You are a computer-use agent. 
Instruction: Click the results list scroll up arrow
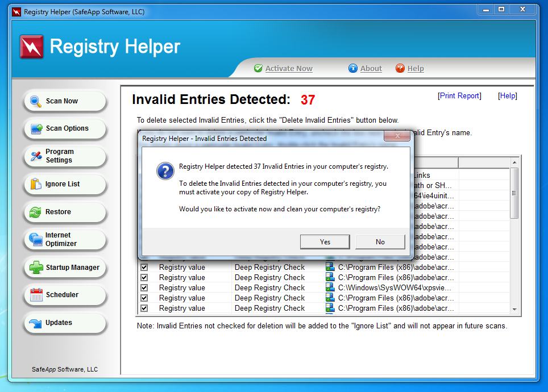coord(514,162)
